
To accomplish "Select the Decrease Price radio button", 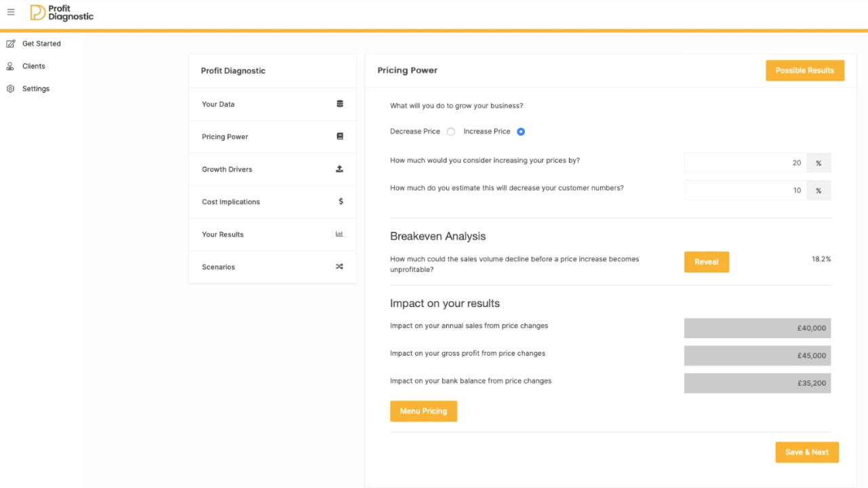I will pos(451,131).
